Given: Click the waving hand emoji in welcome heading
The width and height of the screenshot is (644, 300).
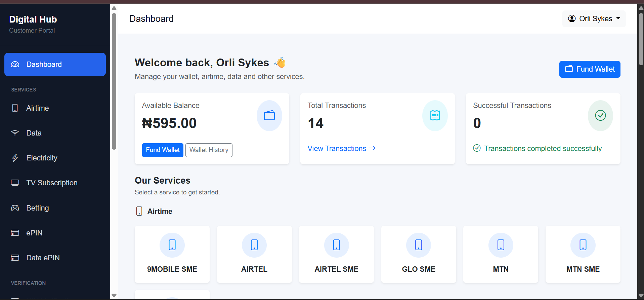Looking at the screenshot, I should pos(280,63).
